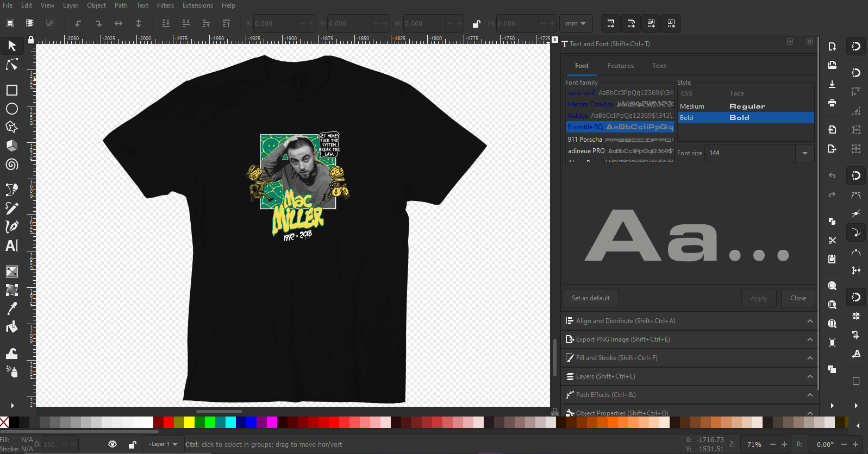Open the Font size dropdown
Viewport: 868px width, 454px height.
(x=805, y=153)
